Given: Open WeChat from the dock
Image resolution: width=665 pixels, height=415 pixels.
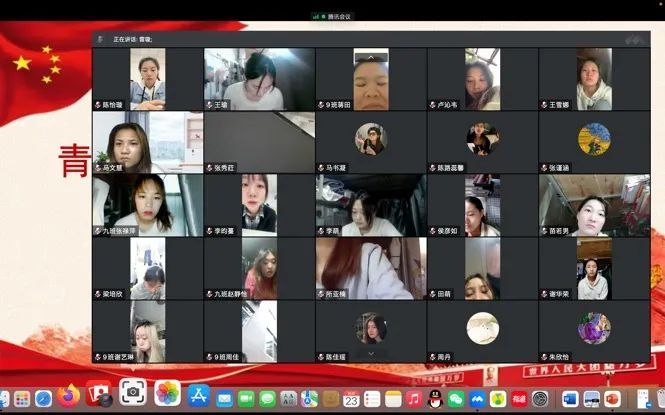Looking at the screenshot, I should (x=456, y=398).
